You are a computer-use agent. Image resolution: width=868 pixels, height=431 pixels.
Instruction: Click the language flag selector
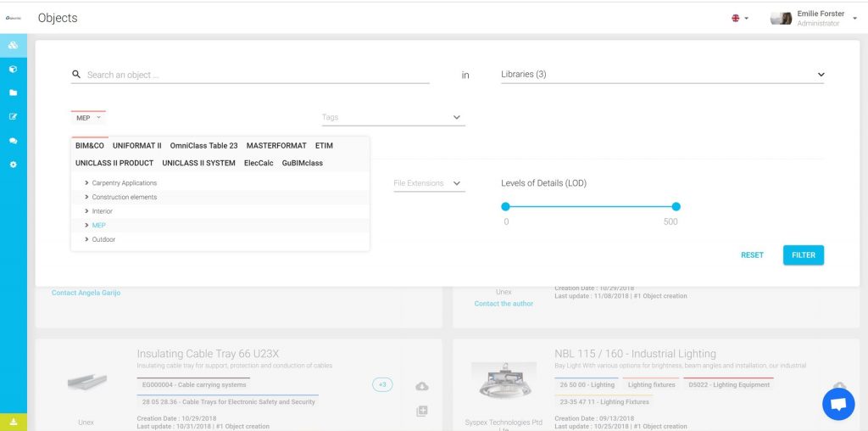[739, 18]
